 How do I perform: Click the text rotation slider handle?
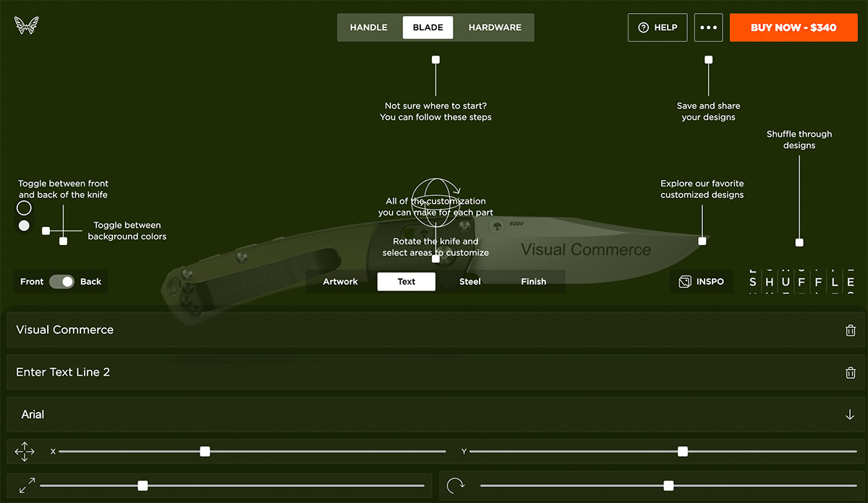click(668, 486)
